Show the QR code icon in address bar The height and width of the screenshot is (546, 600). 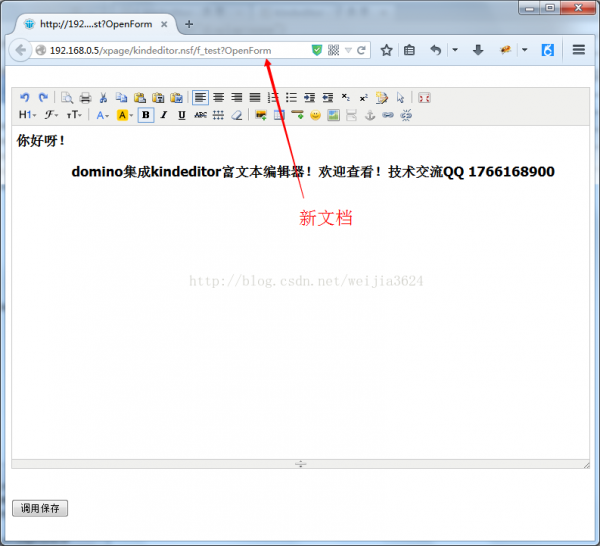coord(333,50)
